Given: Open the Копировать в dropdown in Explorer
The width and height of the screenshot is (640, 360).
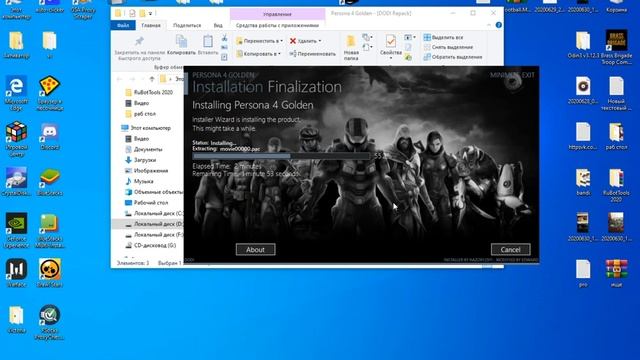Looking at the screenshot, I should coord(258,53).
